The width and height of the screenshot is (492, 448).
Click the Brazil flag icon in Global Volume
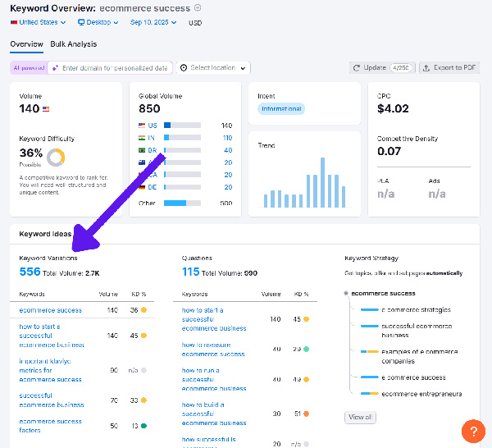[x=143, y=151]
